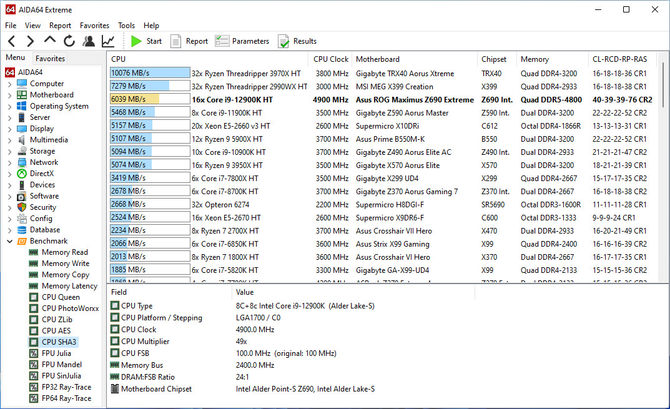Select the CPU PhotoWorxx benchmark
670x409 pixels.
tap(70, 308)
